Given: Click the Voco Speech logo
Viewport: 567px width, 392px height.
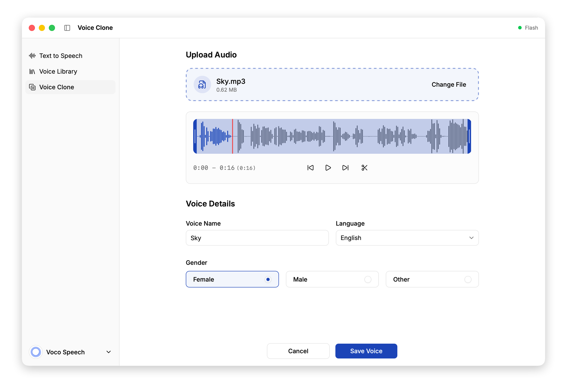Looking at the screenshot, I should [x=36, y=352].
